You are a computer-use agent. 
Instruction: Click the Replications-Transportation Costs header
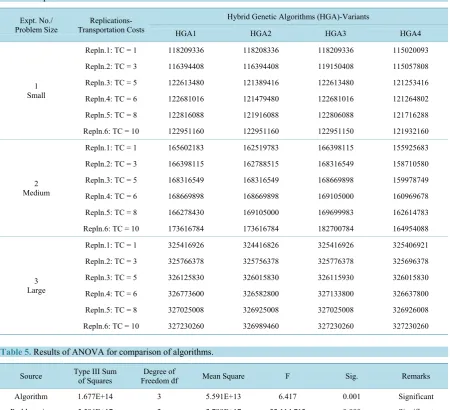(111, 25)
